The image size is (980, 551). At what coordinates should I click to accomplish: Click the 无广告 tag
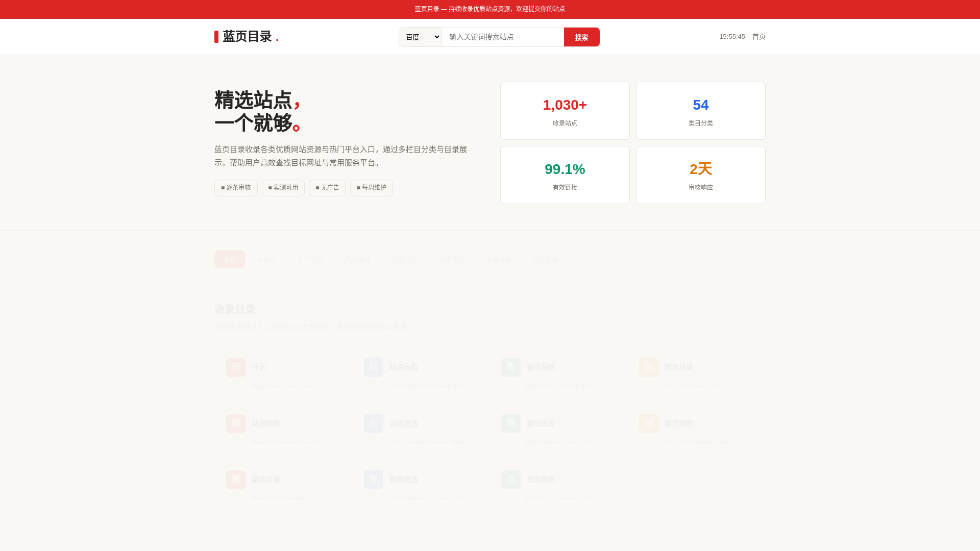click(327, 188)
